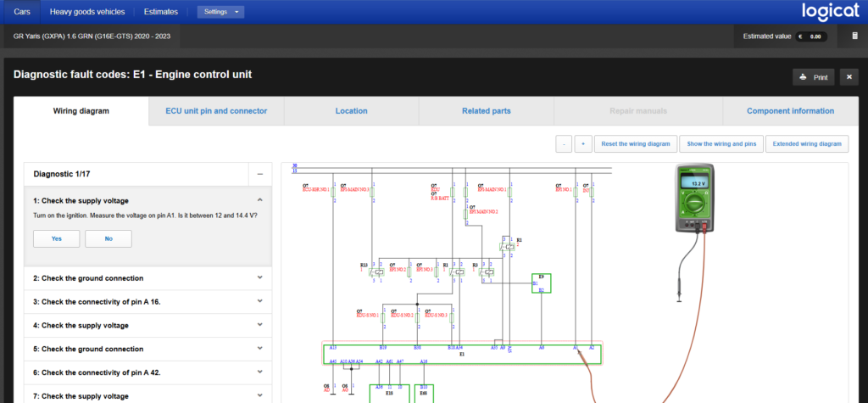Click the printer icon in the Print button
Screen dimensions: 868x403
[804, 77]
